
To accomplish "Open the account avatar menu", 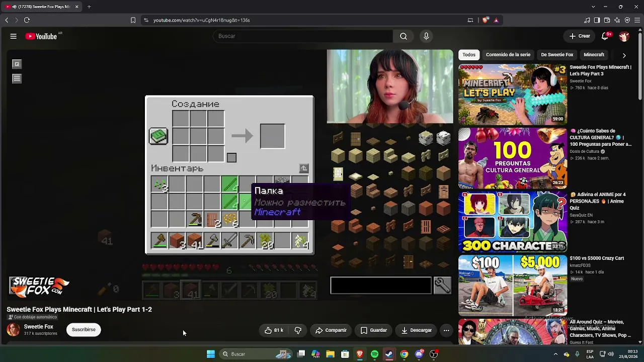I will tap(624, 36).
